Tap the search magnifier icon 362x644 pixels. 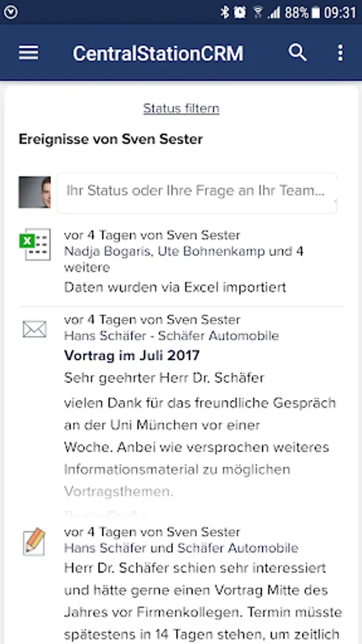point(297,53)
